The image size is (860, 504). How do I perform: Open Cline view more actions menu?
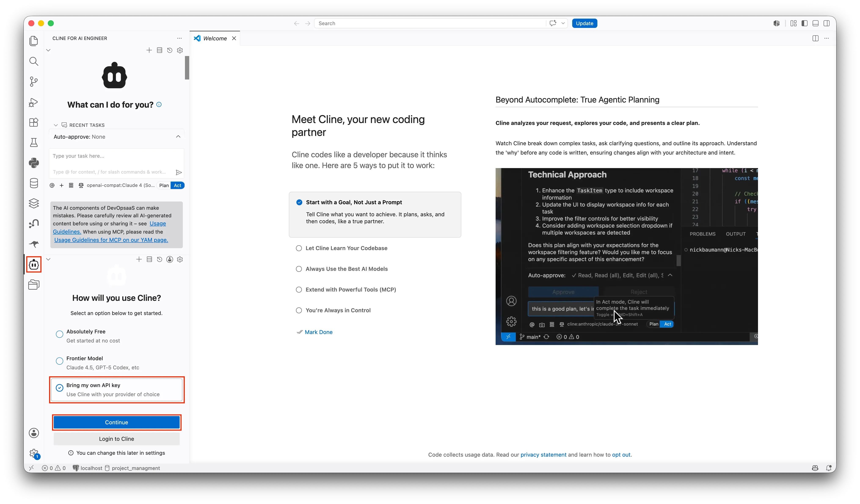coord(179,38)
